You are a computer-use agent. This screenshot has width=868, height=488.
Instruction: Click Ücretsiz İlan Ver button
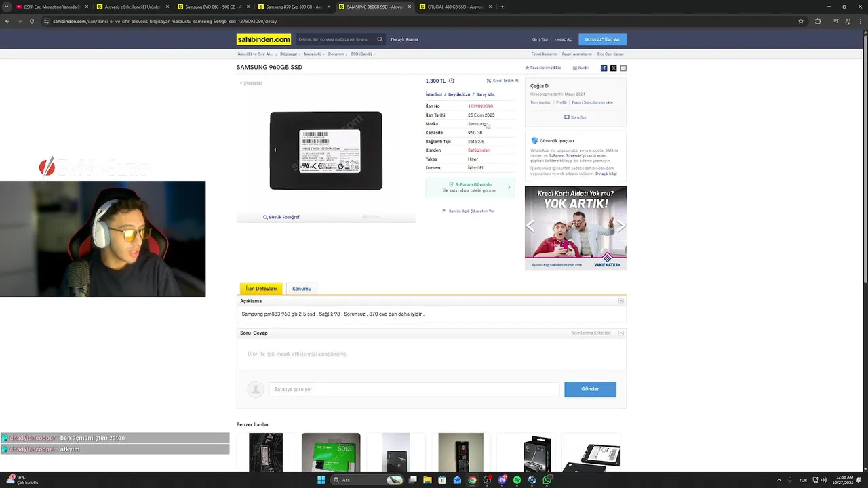pos(603,39)
